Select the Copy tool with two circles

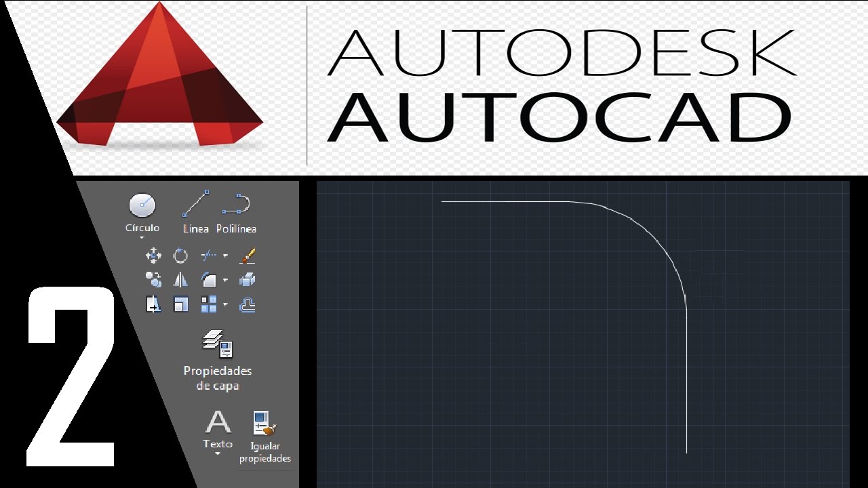point(153,279)
